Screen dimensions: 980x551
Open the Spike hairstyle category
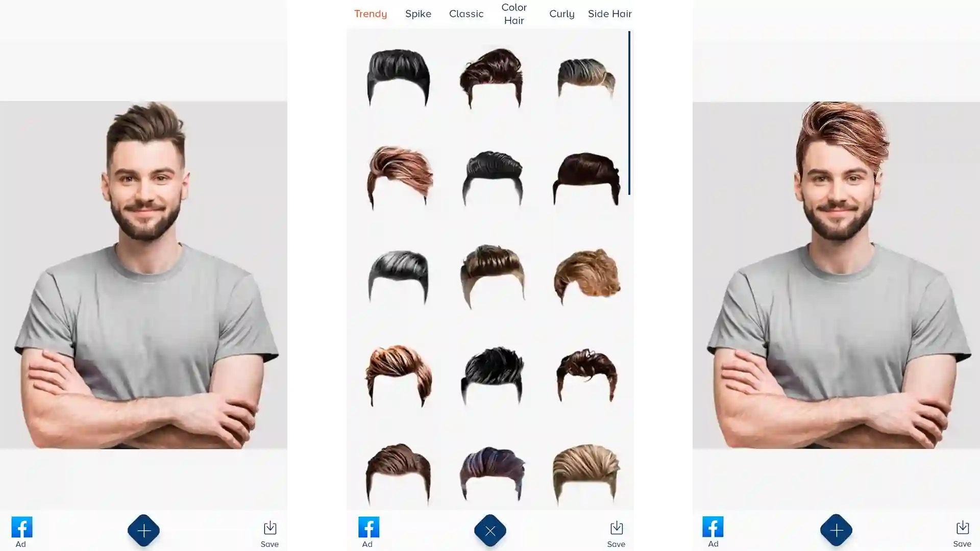point(418,13)
